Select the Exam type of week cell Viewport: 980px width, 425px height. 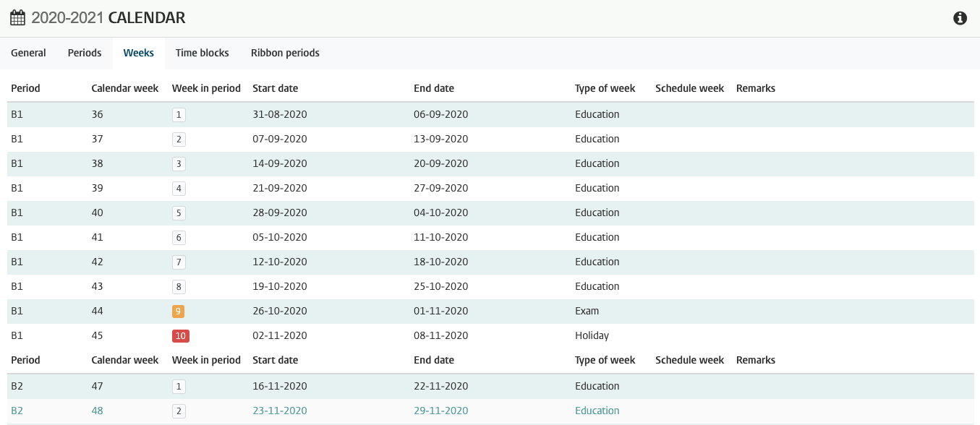[x=587, y=311]
